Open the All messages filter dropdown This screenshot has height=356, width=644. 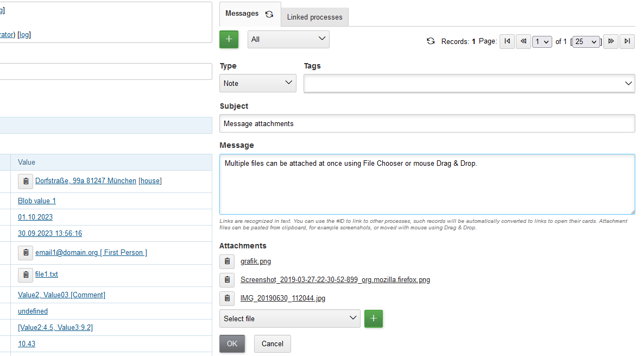click(x=288, y=40)
